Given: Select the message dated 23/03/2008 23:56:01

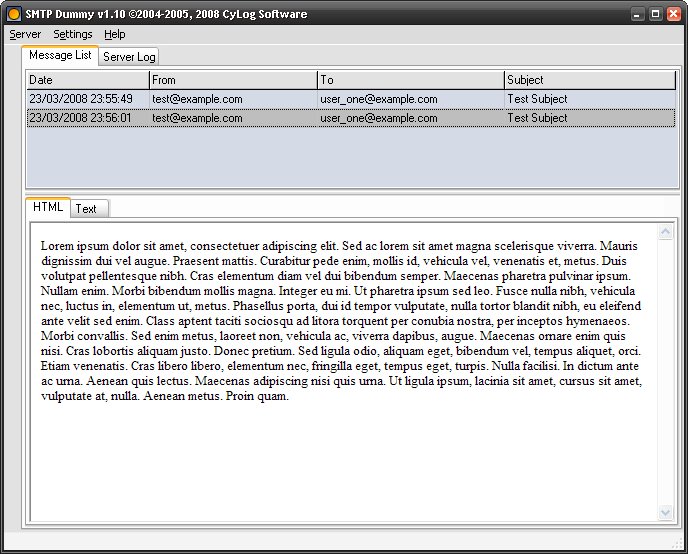Looking at the screenshot, I should [351, 118].
